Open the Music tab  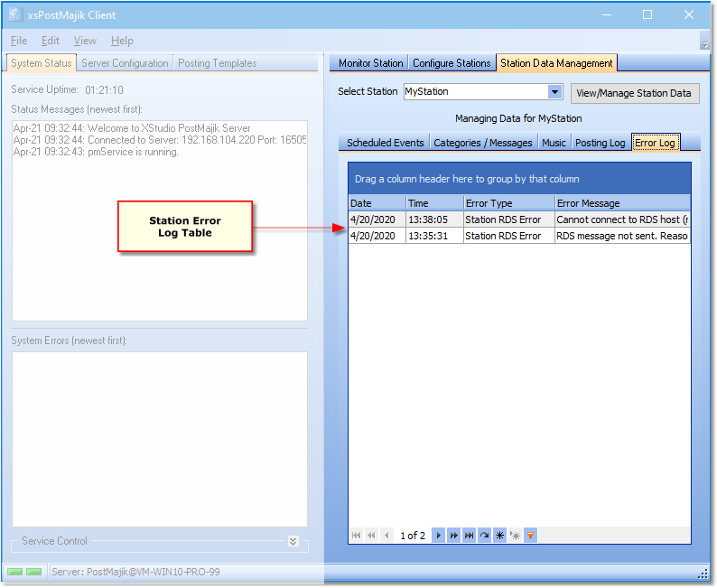[x=554, y=143]
